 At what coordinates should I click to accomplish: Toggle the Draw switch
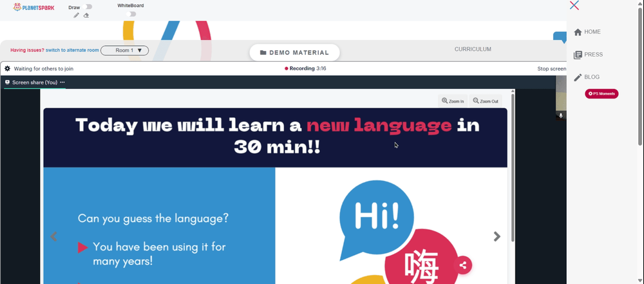[87, 7]
